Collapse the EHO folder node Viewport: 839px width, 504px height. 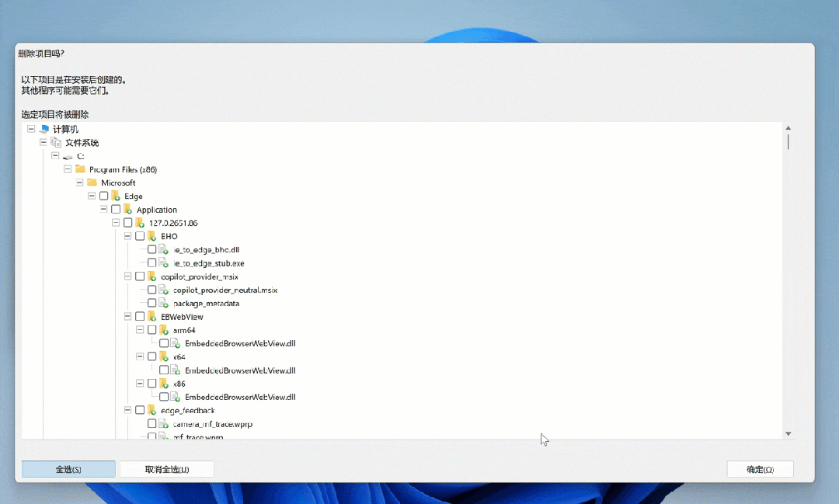pyautogui.click(x=128, y=236)
